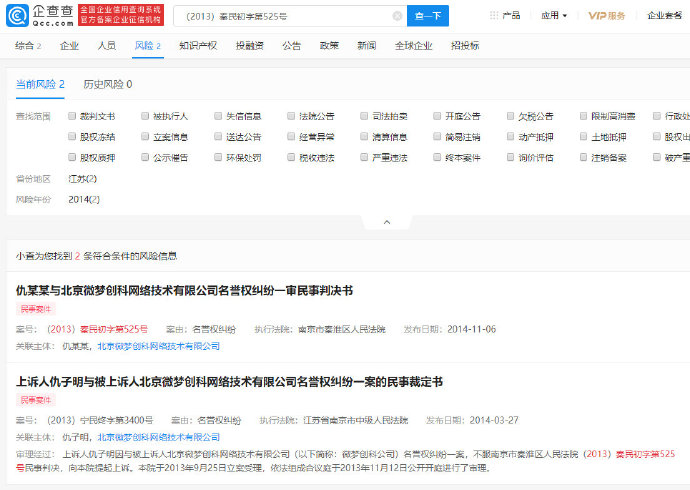The image size is (690, 490).
Task: Check the 询价评估 checkbox
Action: pyautogui.click(x=510, y=157)
